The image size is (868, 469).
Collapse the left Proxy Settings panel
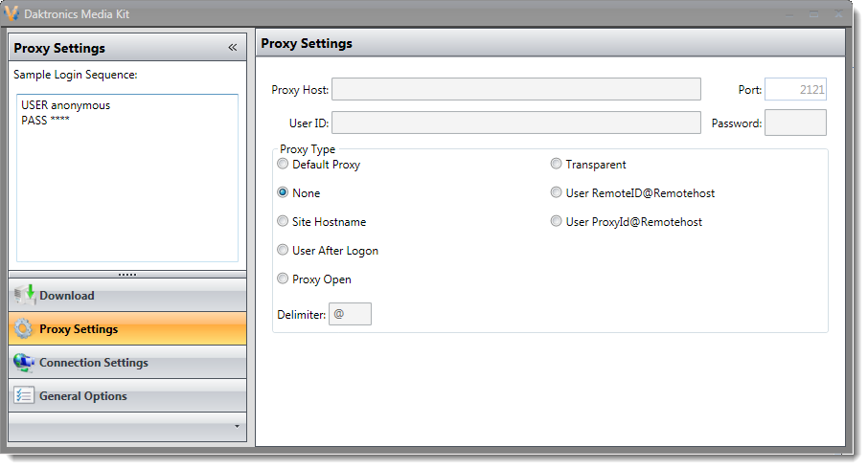pyautogui.click(x=232, y=48)
